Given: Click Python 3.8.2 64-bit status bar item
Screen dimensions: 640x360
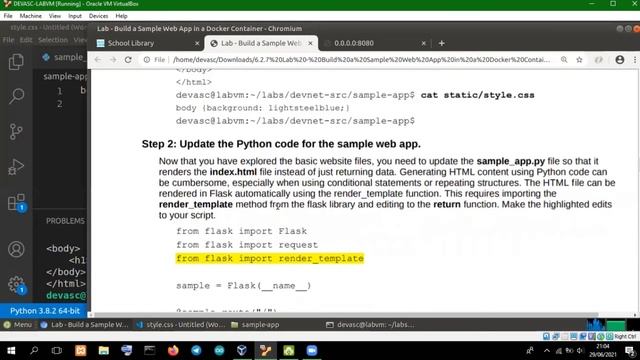Looking at the screenshot, I should click(45, 311).
